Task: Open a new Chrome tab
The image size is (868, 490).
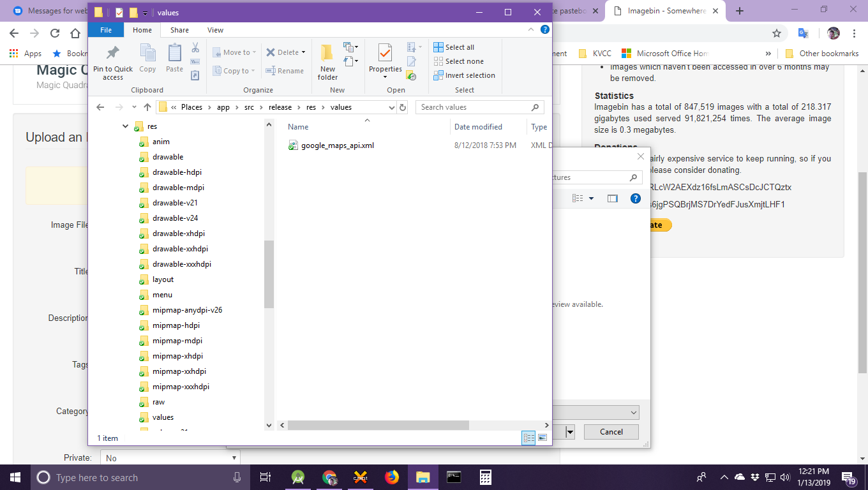Action: tap(740, 11)
